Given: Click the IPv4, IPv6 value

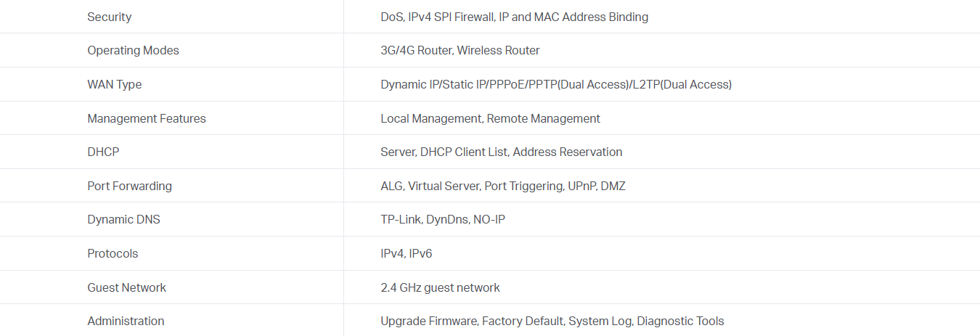Looking at the screenshot, I should point(407,253).
